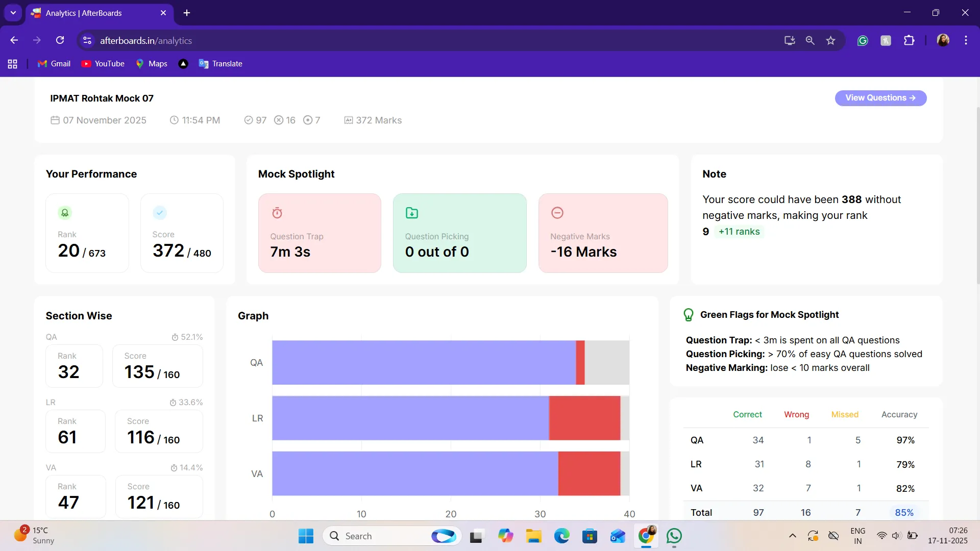Reload the page with the refresh icon

coord(60,40)
